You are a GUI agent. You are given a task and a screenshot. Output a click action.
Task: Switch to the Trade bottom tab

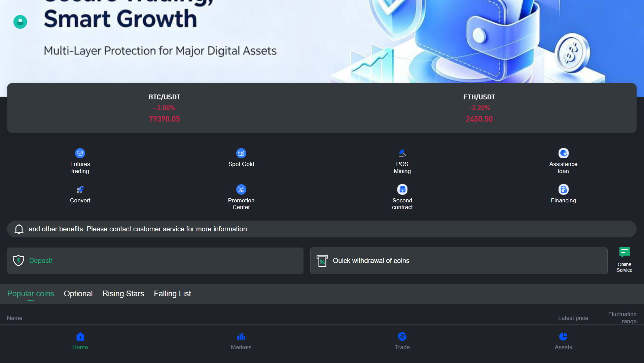(402, 341)
